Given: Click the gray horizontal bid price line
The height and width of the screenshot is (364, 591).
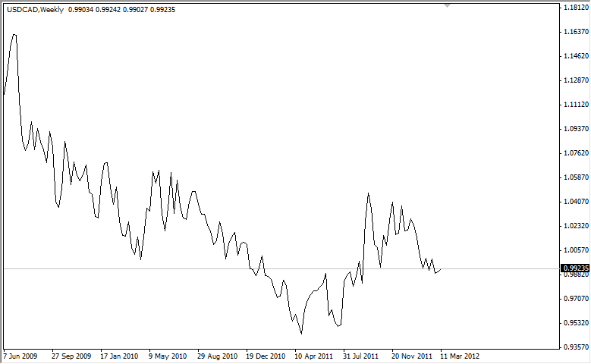Looking at the screenshot, I should pyautogui.click(x=281, y=268).
